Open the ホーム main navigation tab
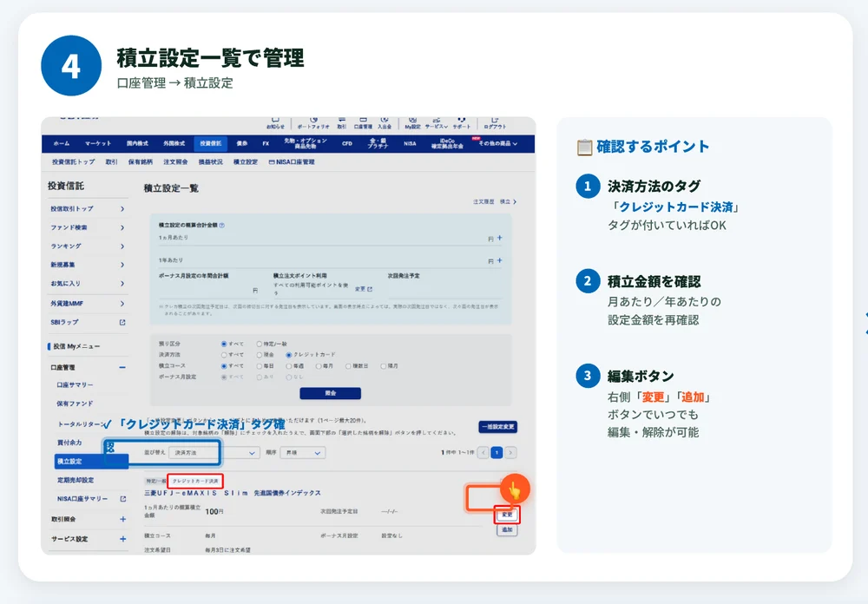This screenshot has width=868, height=604. click(x=62, y=143)
